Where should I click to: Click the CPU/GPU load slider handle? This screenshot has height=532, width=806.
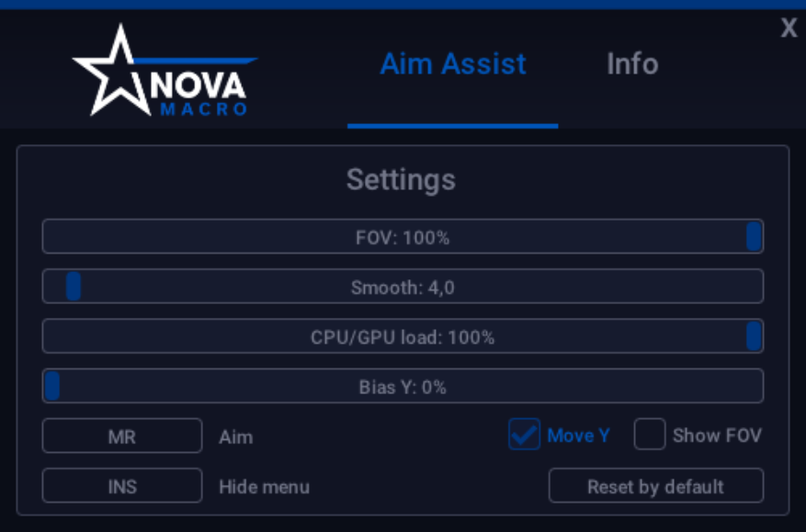[754, 335]
